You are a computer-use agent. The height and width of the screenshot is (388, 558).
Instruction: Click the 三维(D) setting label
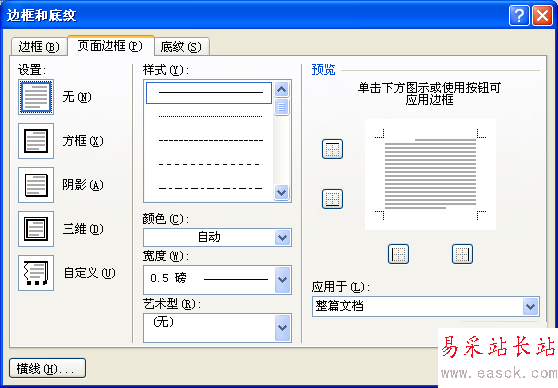83,229
